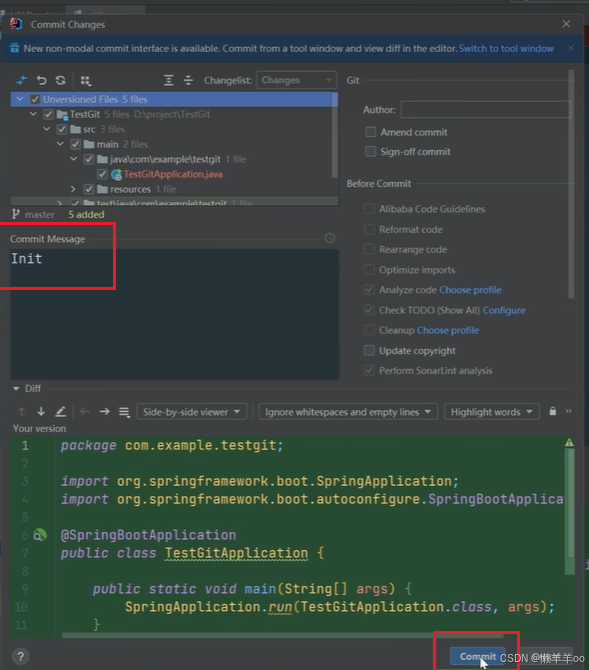
Task: Click the warning triangle in diff viewer
Action: (569, 443)
